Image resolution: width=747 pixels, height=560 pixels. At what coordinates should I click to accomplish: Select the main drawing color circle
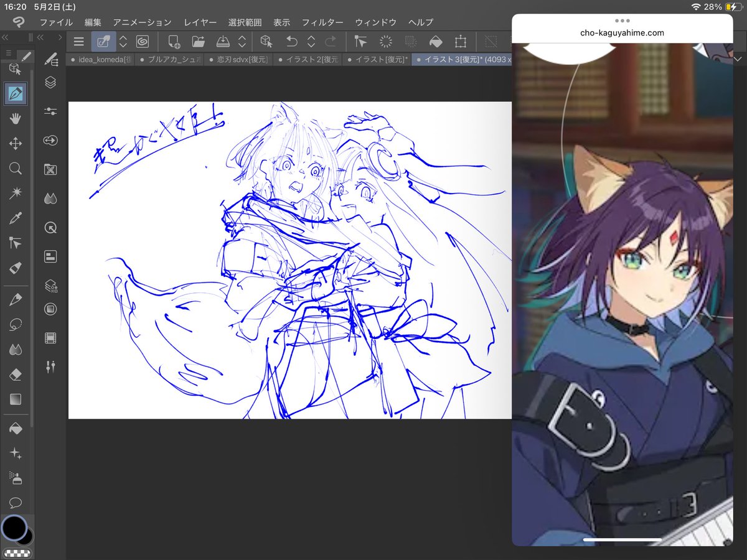pyautogui.click(x=14, y=528)
